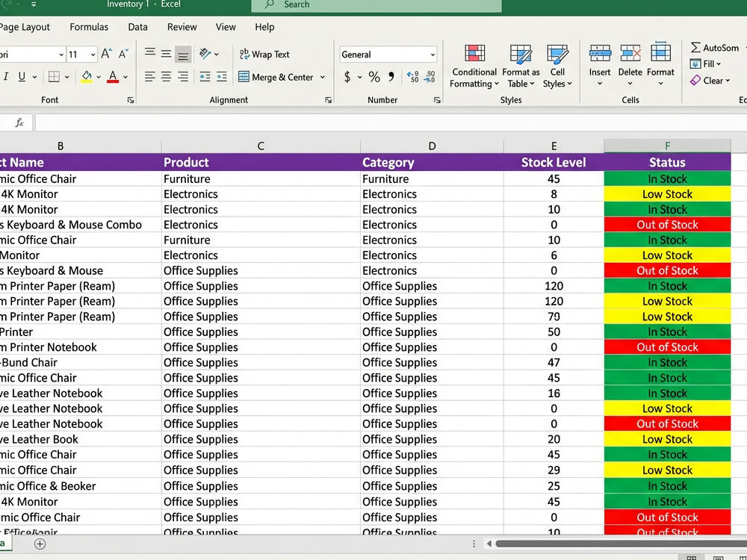
Task: Open the Help tab
Action: pyautogui.click(x=264, y=27)
